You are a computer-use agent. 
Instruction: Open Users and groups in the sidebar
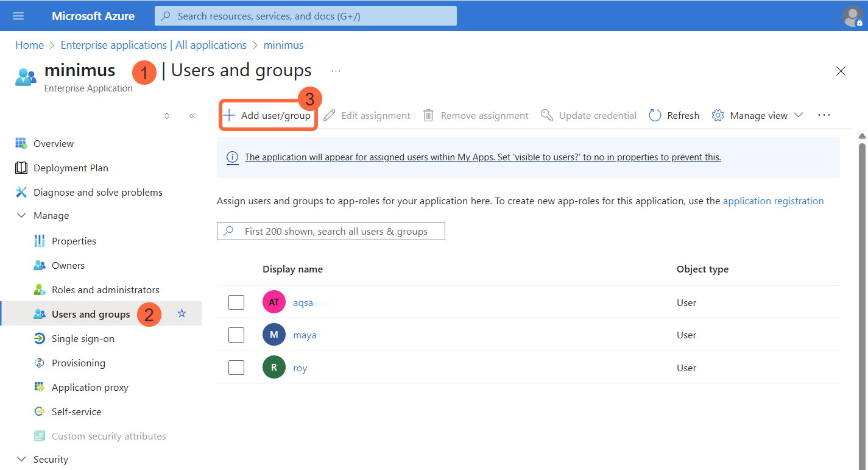[91, 314]
